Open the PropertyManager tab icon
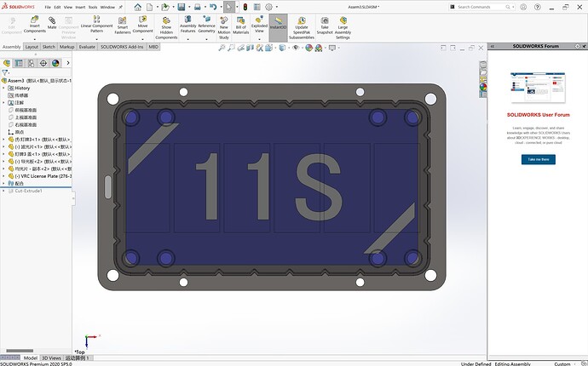The image size is (588, 366). 19,63
